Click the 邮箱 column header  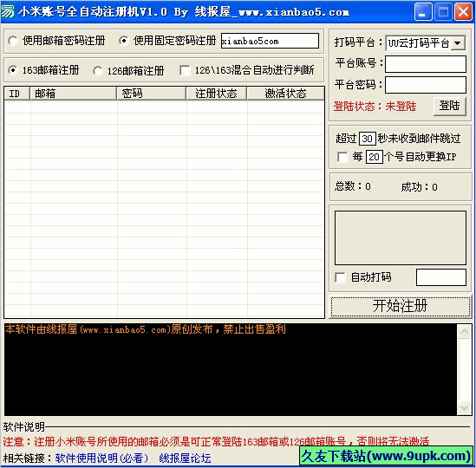73,94
